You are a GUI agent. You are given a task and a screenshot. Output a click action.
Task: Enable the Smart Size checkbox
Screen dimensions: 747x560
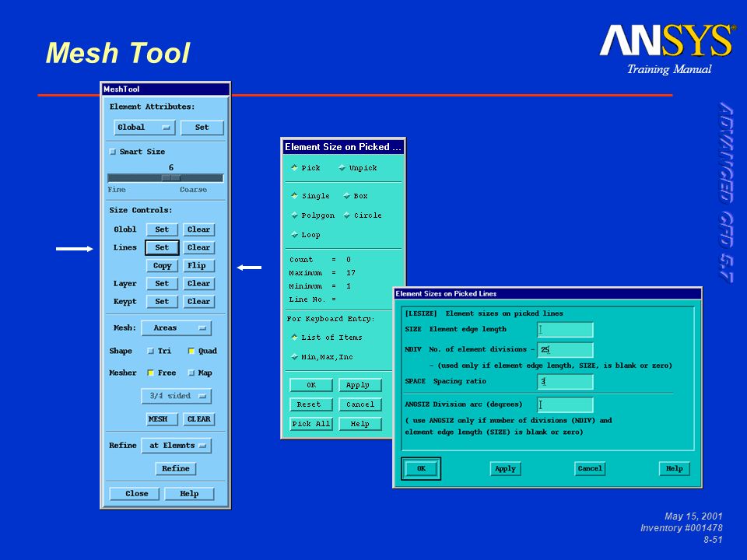tap(113, 152)
